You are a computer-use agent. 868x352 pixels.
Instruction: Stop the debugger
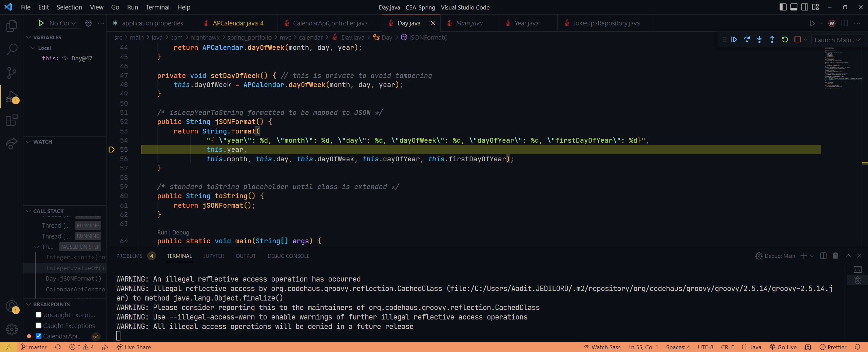(x=798, y=39)
